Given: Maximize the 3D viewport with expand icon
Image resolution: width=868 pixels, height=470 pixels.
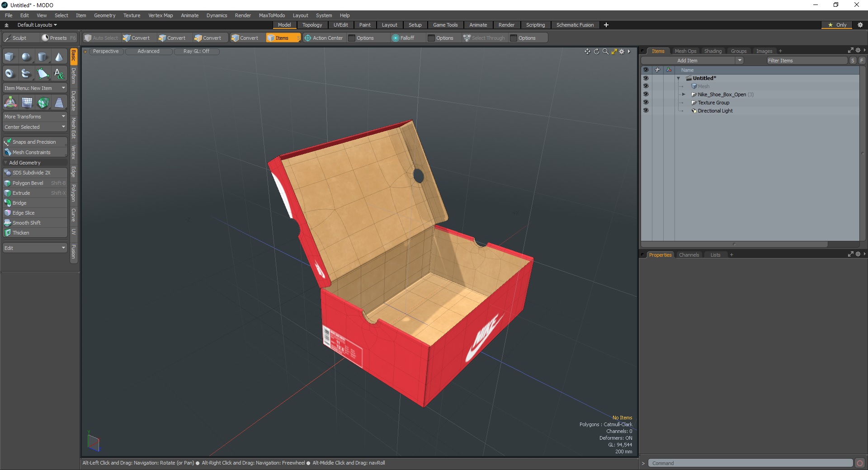Looking at the screenshot, I should 614,52.
